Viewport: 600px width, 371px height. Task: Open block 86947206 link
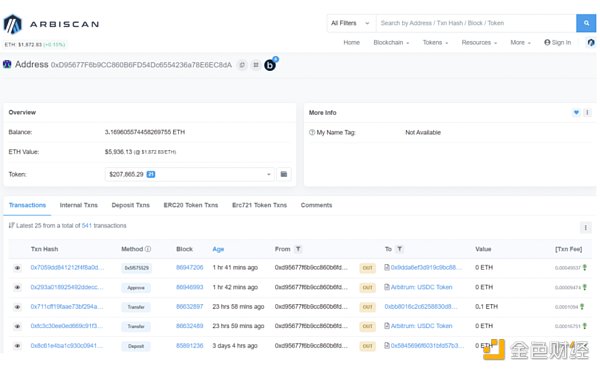tap(189, 267)
